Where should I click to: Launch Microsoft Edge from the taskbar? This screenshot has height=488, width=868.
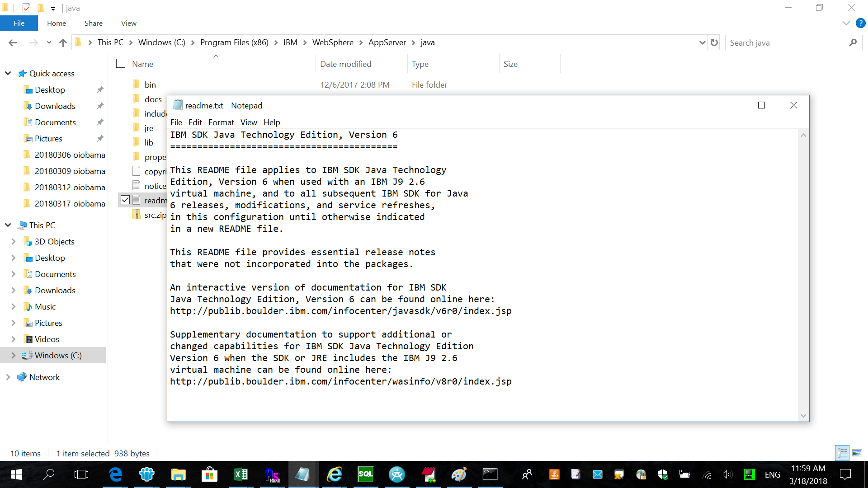tap(116, 474)
